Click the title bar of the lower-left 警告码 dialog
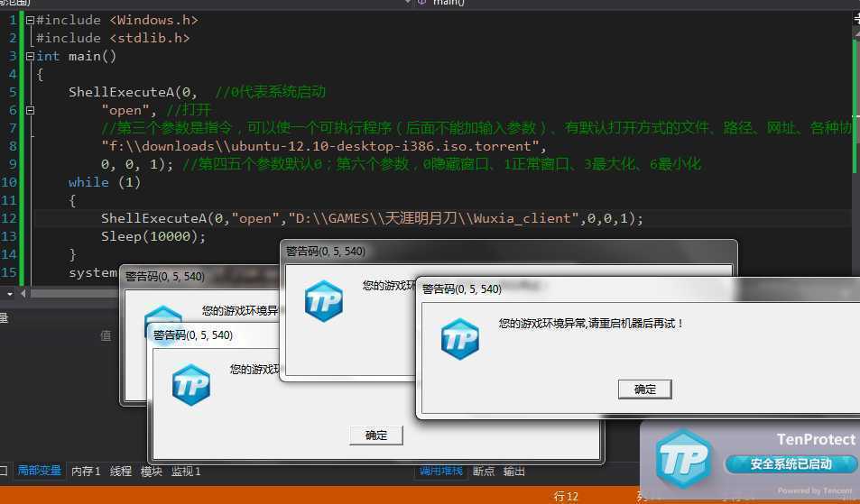Viewport: 860px width, 504px height. point(214,335)
